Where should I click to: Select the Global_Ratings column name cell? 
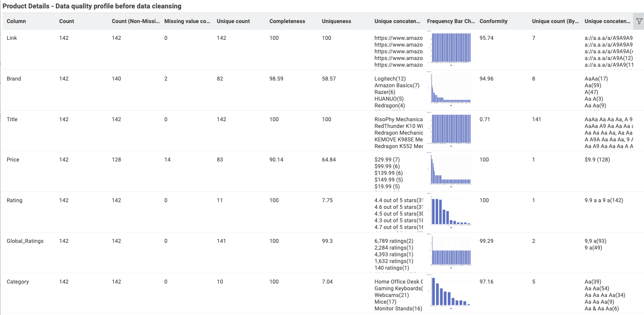pos(25,241)
